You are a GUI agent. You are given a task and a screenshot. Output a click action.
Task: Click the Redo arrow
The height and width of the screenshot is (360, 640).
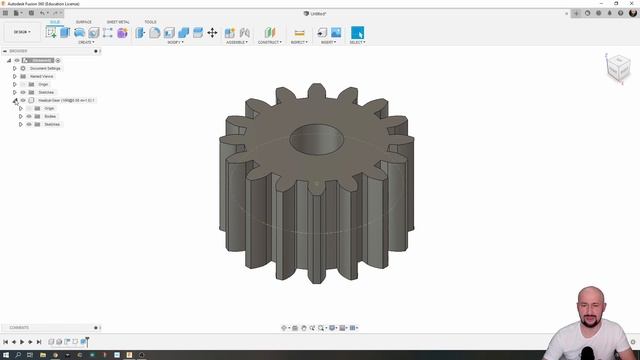(x=56, y=13)
